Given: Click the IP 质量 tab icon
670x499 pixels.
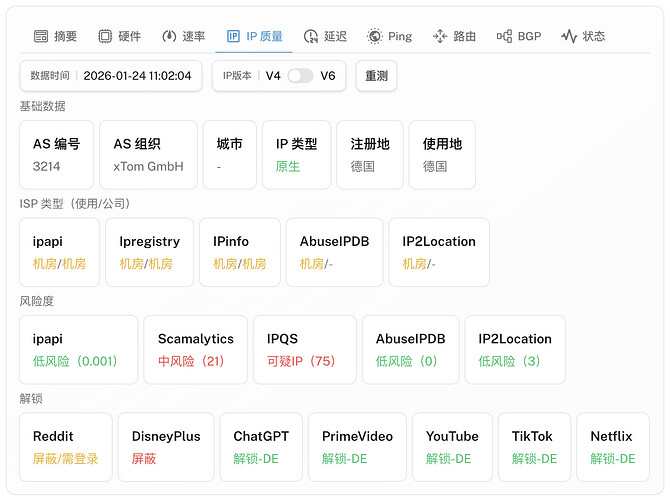Looking at the screenshot, I should coord(233,36).
